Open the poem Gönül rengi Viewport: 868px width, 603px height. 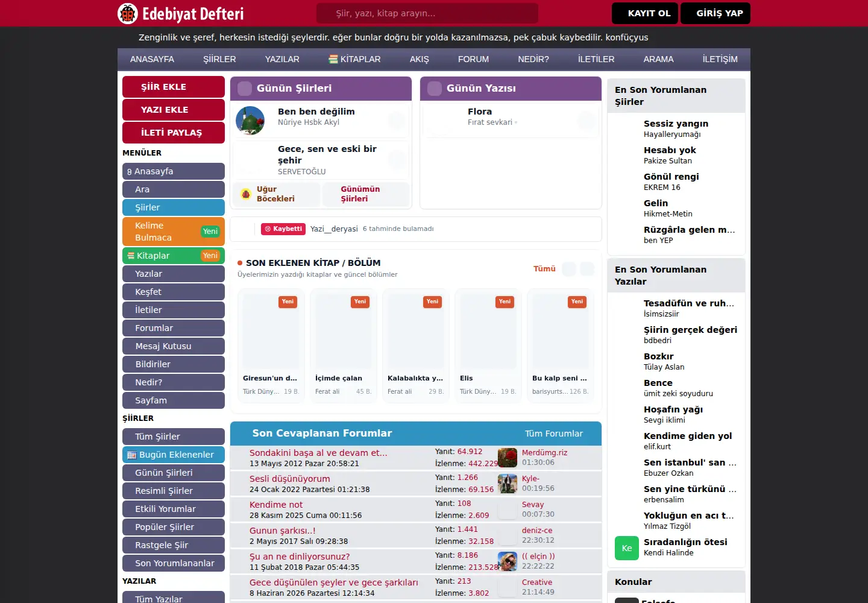671,177
